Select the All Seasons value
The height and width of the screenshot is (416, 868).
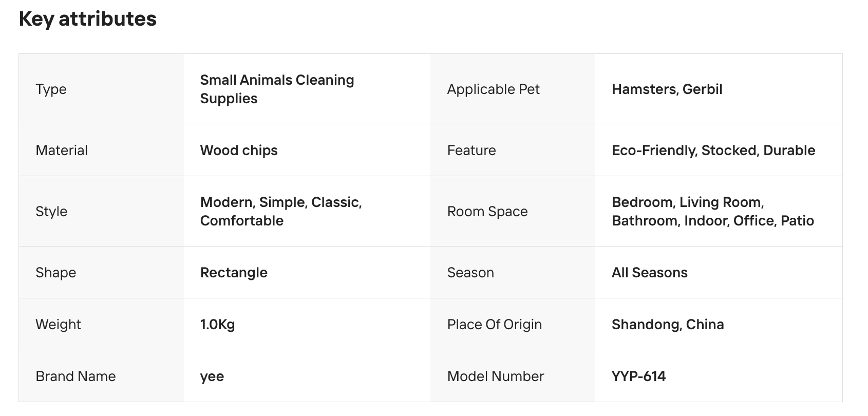tap(649, 272)
